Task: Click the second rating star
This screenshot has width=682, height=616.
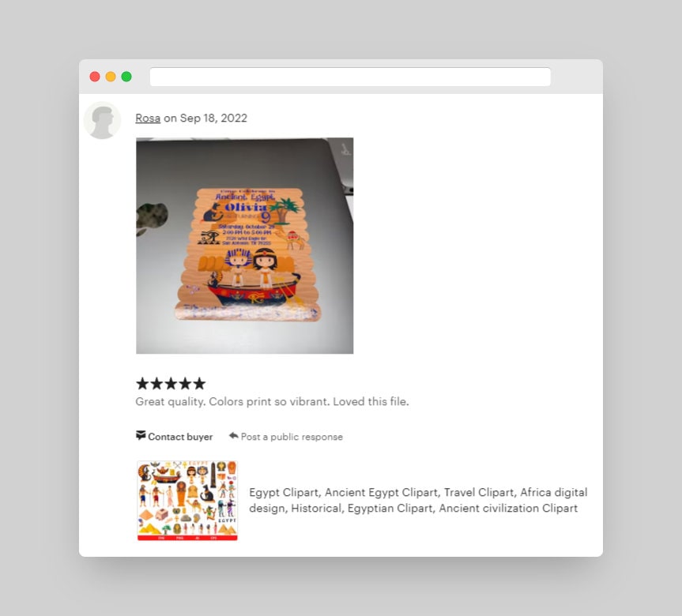Action: point(156,384)
